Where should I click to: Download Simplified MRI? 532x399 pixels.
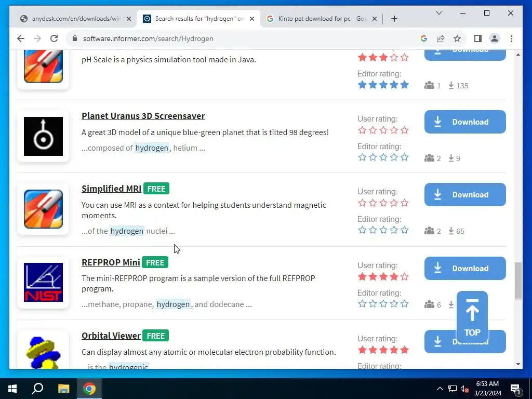point(465,194)
